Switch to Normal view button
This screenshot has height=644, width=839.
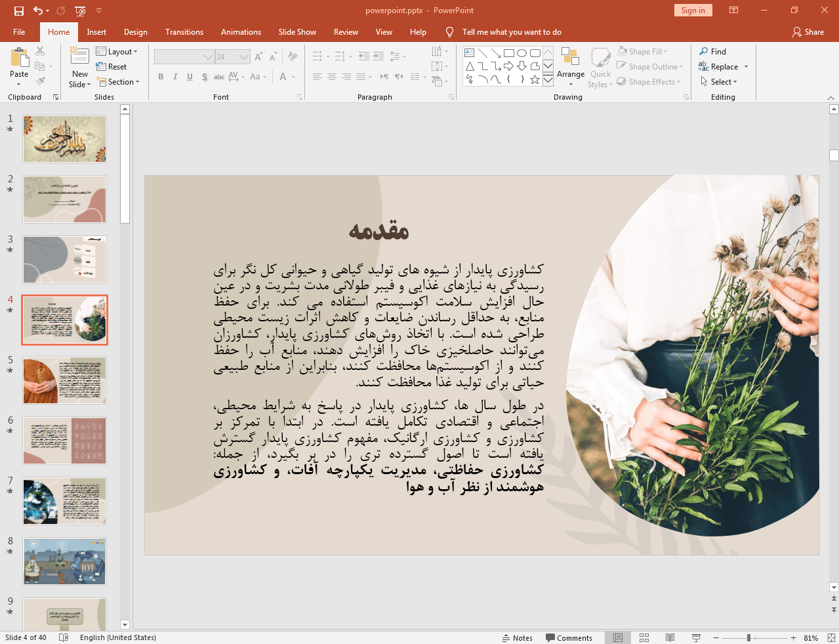point(618,637)
